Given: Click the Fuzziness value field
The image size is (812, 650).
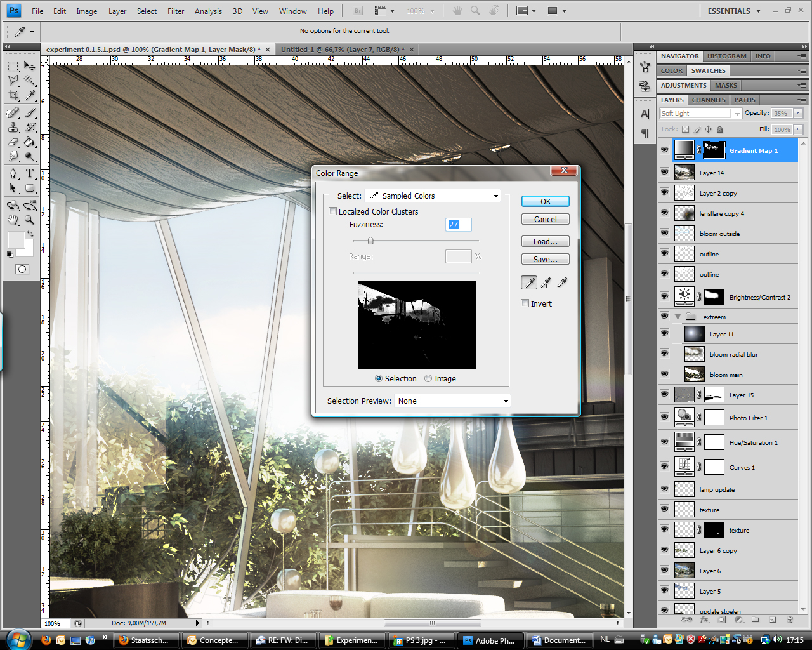Looking at the screenshot, I should click(459, 224).
